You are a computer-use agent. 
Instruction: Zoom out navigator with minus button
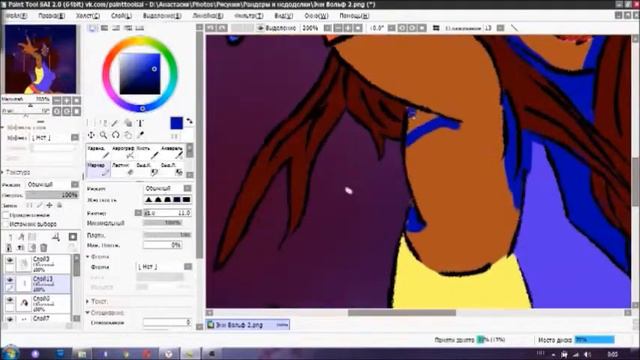pyautogui.click(x=57, y=100)
